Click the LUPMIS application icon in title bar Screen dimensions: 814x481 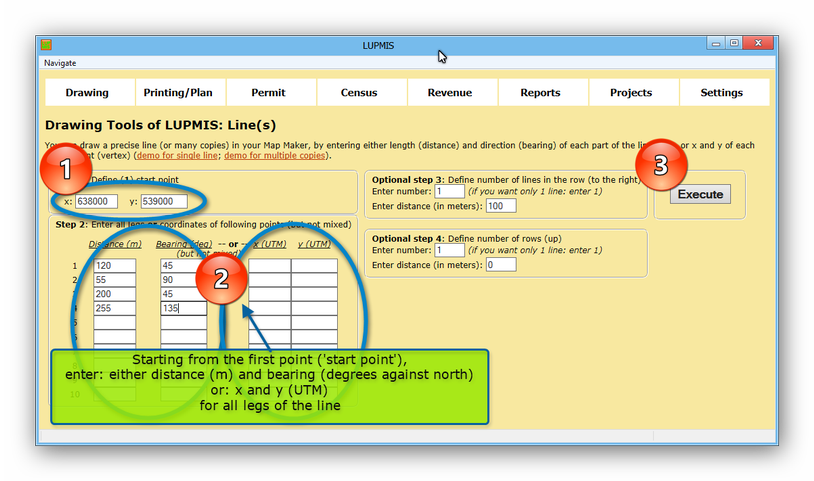coord(46,45)
